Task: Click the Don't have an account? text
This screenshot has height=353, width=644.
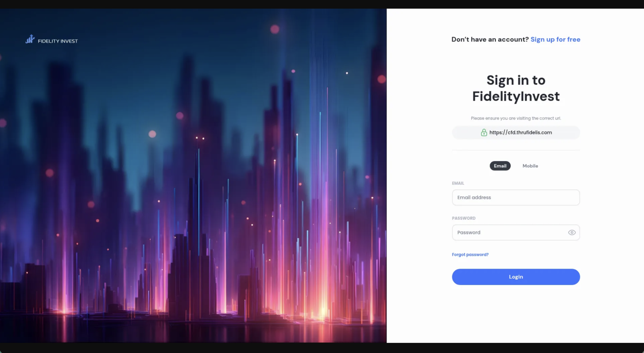Action: click(x=490, y=39)
